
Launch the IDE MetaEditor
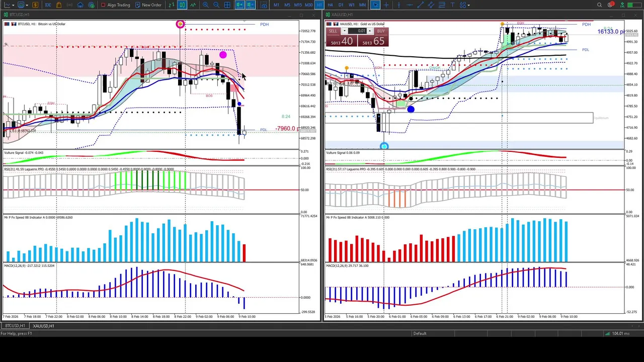pyautogui.click(x=48, y=5)
